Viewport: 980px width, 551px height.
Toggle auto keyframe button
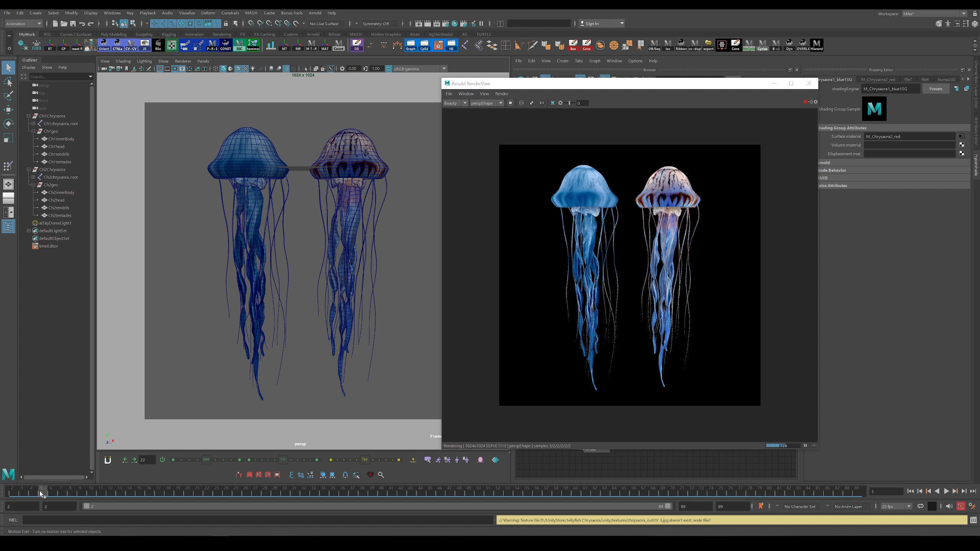click(x=961, y=506)
